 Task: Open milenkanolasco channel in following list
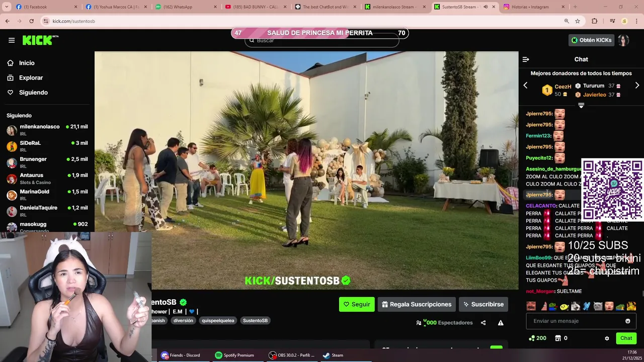[47, 130]
